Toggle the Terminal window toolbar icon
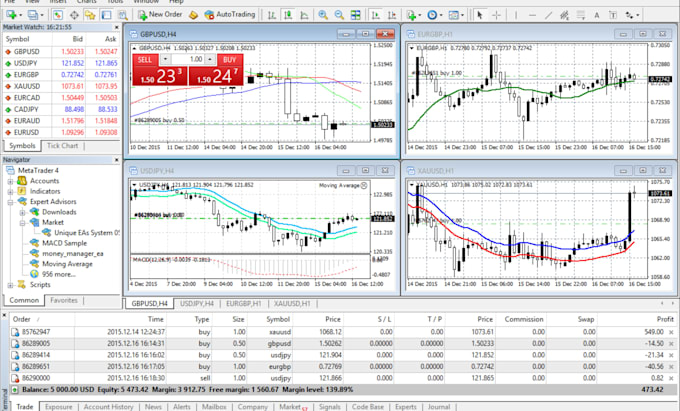The height and width of the screenshot is (411, 680). pyautogui.click(x=106, y=15)
